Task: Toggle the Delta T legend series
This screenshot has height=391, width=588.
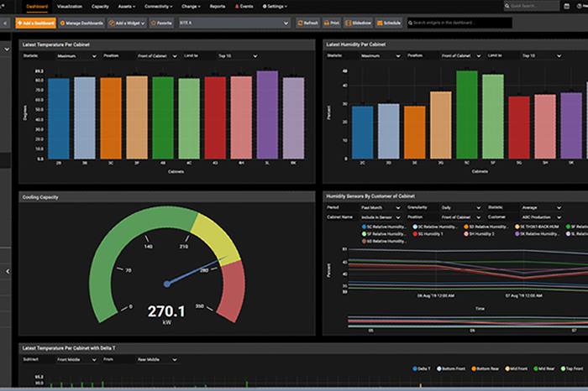Action: coord(422,369)
